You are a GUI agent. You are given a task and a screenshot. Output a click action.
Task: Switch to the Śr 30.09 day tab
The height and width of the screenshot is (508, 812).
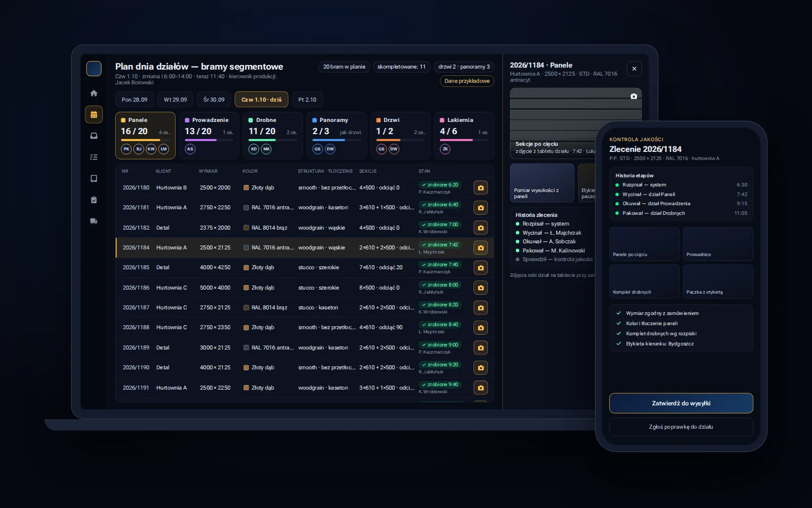(214, 100)
